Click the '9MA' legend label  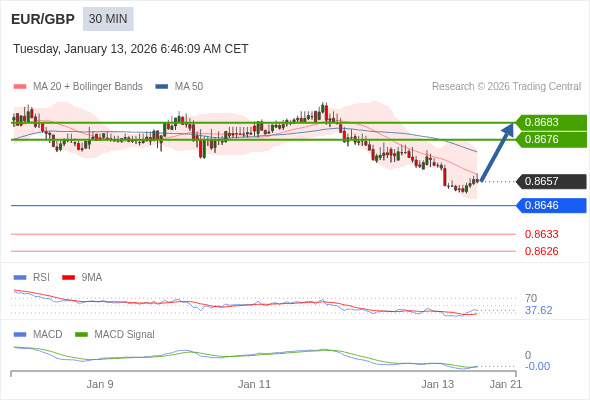[92, 278]
